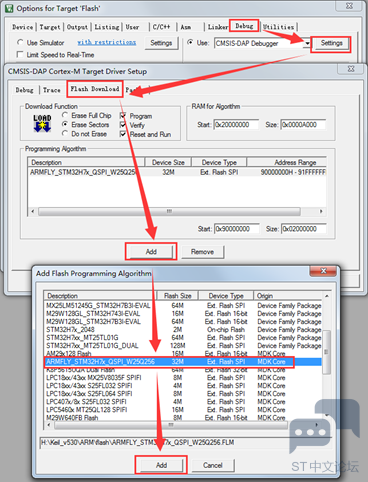
Task: Toggle the Verify checkbox
Action: (123, 125)
